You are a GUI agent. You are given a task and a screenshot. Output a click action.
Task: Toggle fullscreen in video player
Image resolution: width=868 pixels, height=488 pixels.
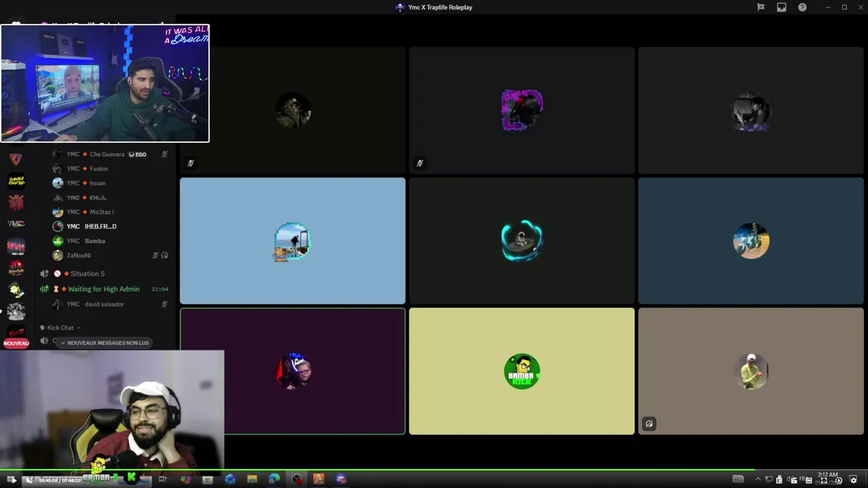(x=823, y=480)
